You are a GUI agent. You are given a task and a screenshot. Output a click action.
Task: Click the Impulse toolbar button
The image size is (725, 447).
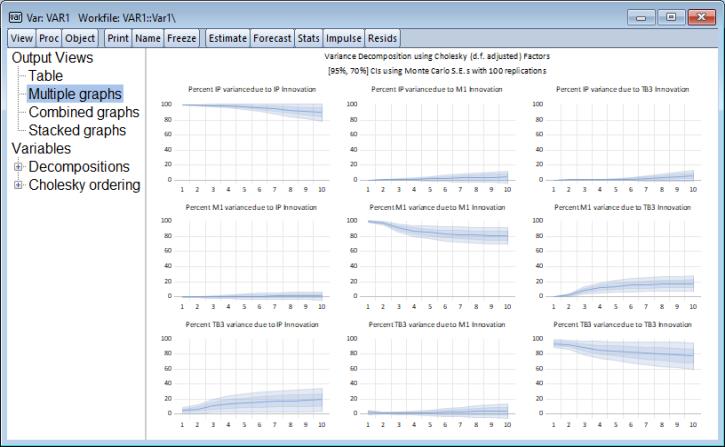click(x=343, y=38)
